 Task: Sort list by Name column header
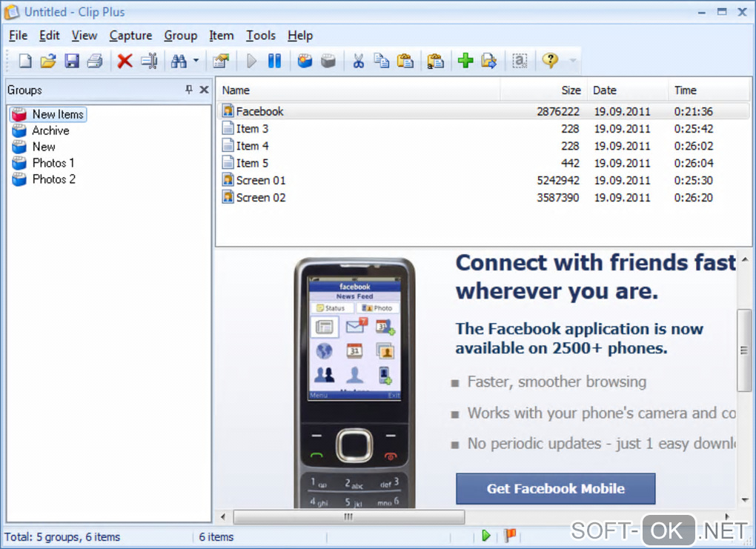(x=358, y=90)
